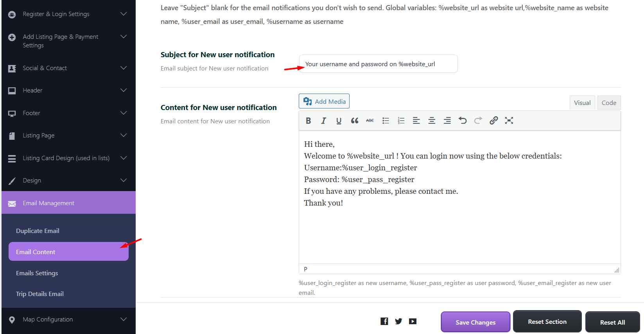Switch to the Visual editor tab
Viewport: 644px width, 334px height.
click(x=582, y=103)
